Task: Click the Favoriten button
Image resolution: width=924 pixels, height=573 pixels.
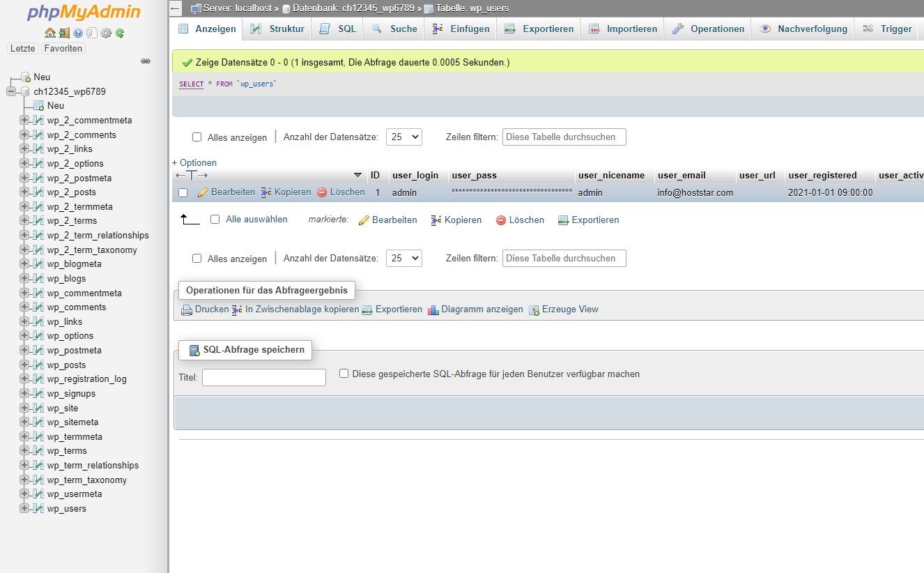Action: 63,48
